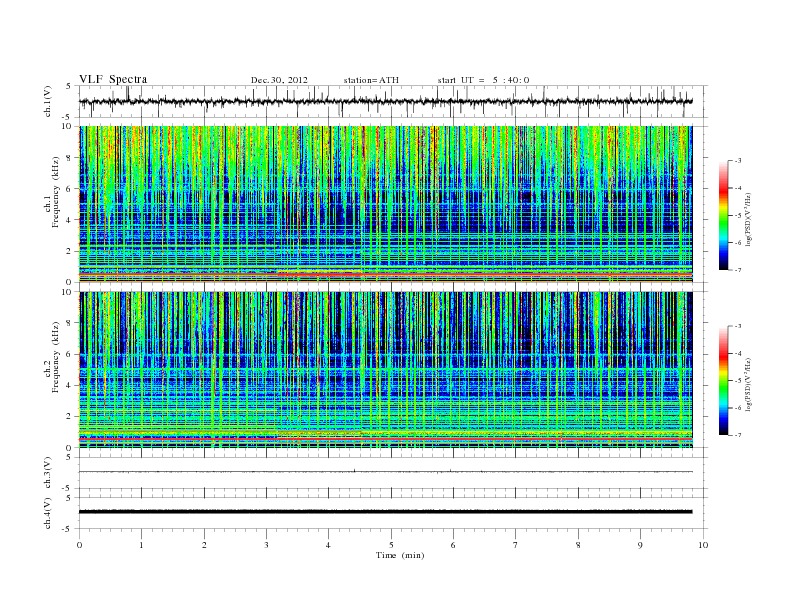Click the "-7" tick on the lower colorbar
792x612 pixels.
click(x=738, y=435)
